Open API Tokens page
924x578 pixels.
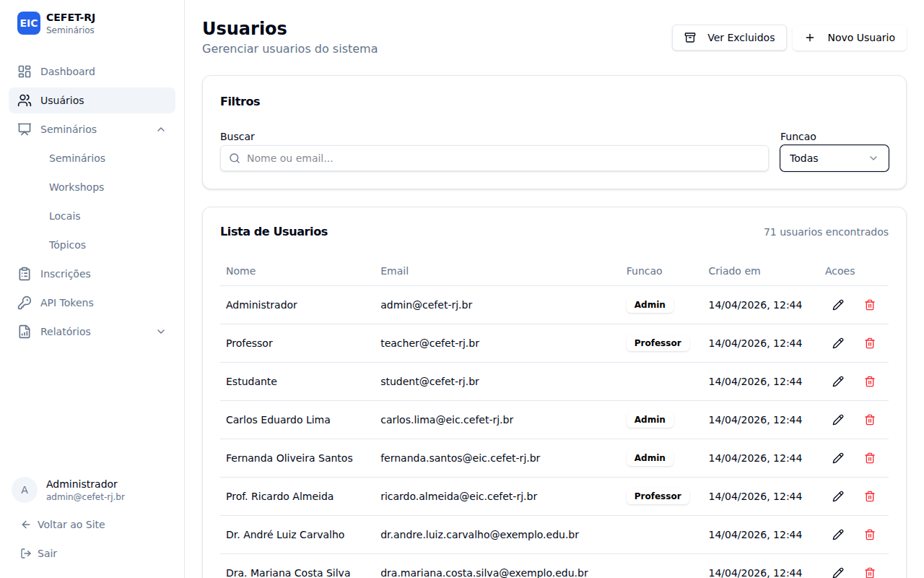pyautogui.click(x=92, y=303)
